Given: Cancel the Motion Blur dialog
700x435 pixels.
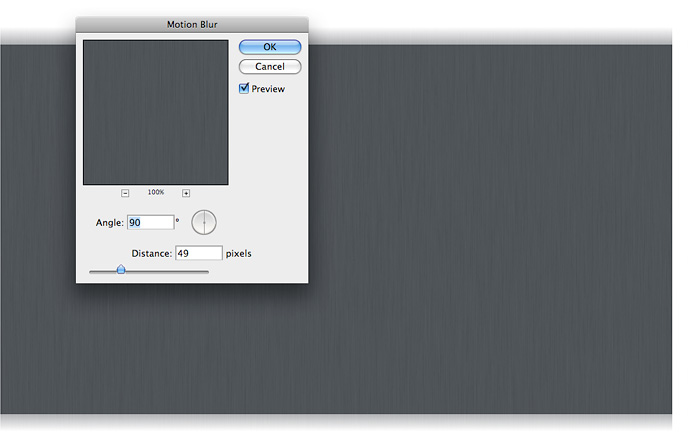Looking at the screenshot, I should tap(269, 67).
